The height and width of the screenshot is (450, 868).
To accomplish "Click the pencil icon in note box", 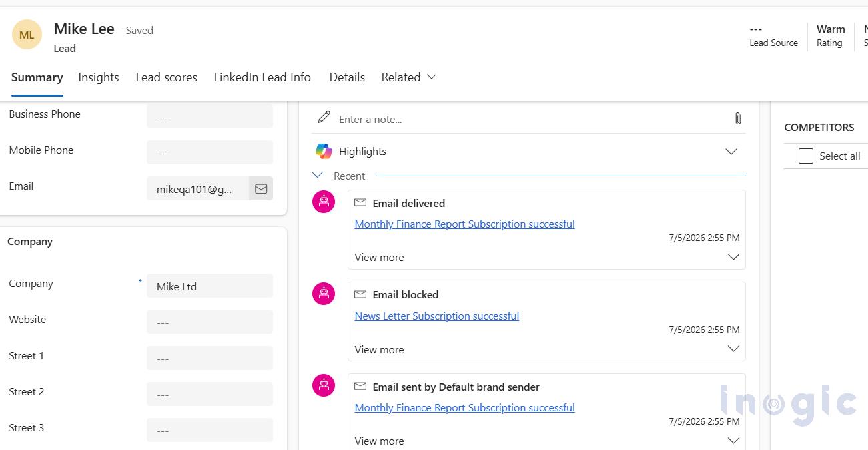I will point(324,118).
